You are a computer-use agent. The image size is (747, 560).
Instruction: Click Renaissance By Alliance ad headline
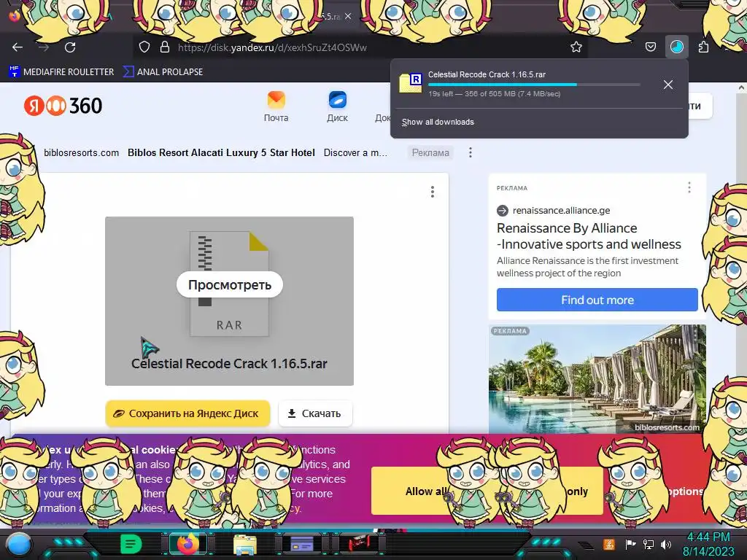point(589,236)
